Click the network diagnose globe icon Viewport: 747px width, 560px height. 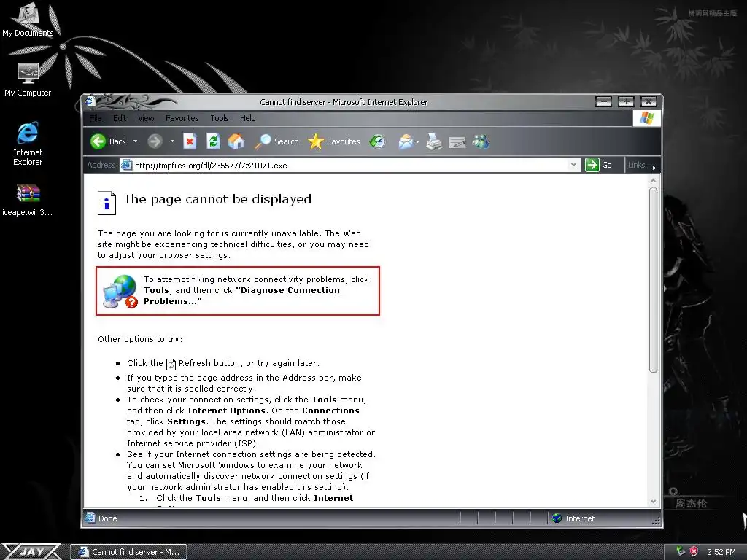tap(120, 292)
